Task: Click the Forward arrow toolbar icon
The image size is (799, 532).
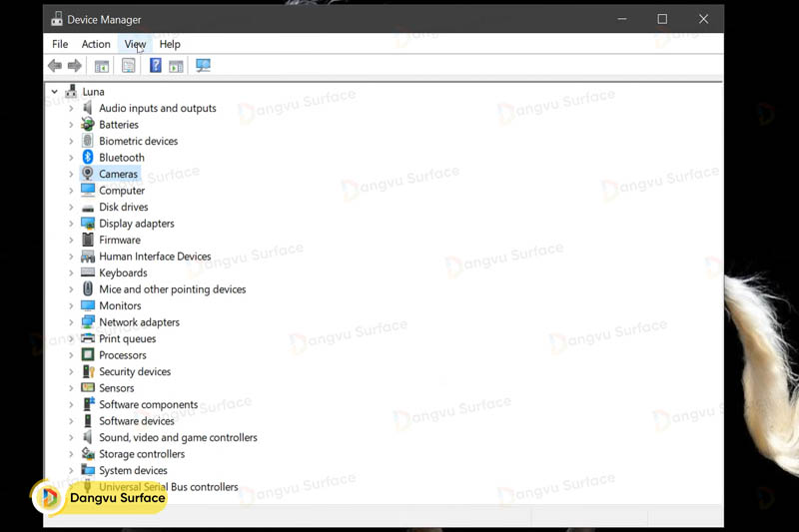Action: pyautogui.click(x=75, y=65)
